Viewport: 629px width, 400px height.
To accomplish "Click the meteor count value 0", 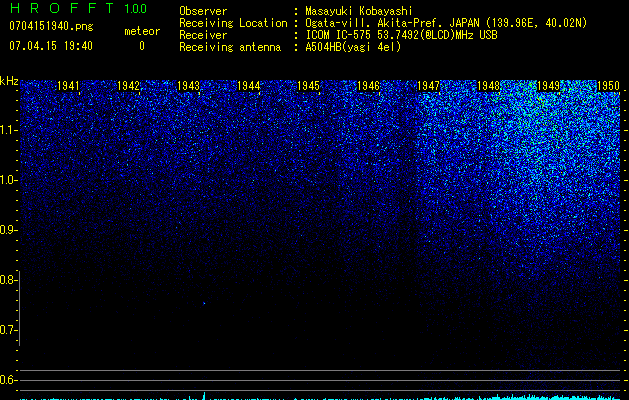I will [142, 46].
